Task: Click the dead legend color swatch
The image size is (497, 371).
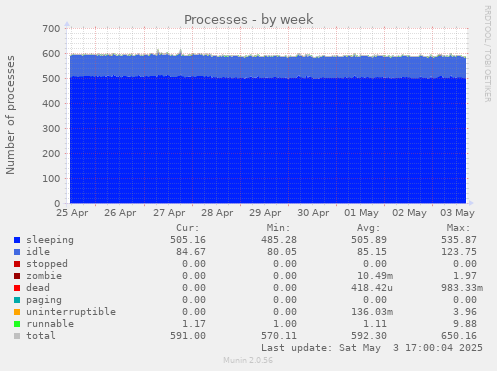Action: (x=17, y=288)
